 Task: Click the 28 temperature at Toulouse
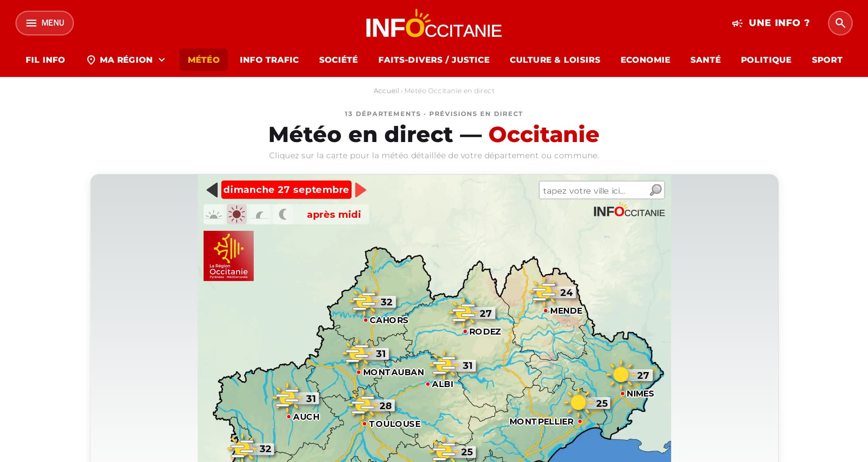[x=385, y=406]
